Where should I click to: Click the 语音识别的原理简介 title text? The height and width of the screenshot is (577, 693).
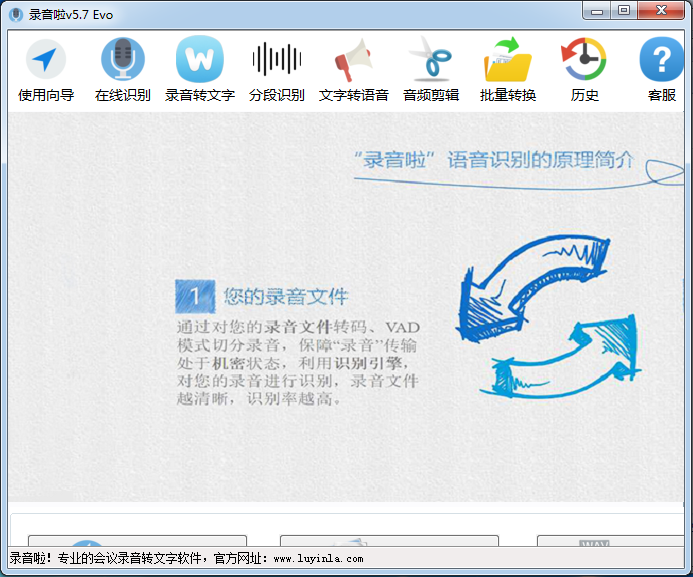pyautogui.click(x=541, y=159)
